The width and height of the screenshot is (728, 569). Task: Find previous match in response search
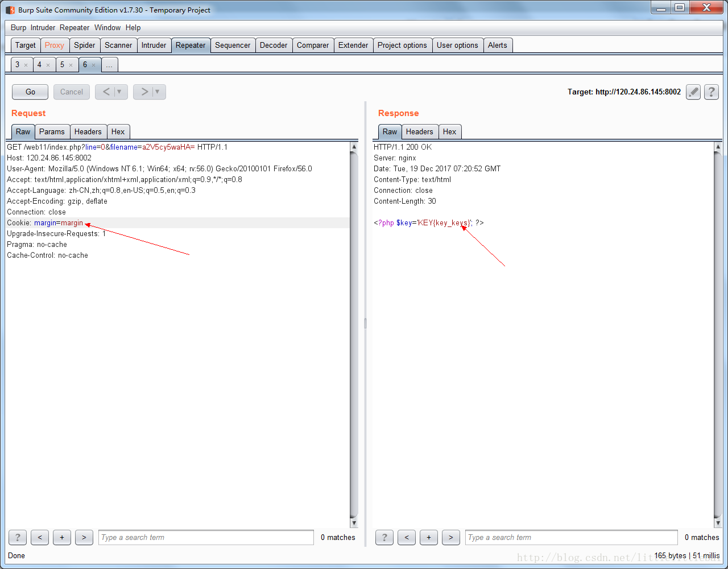407,537
